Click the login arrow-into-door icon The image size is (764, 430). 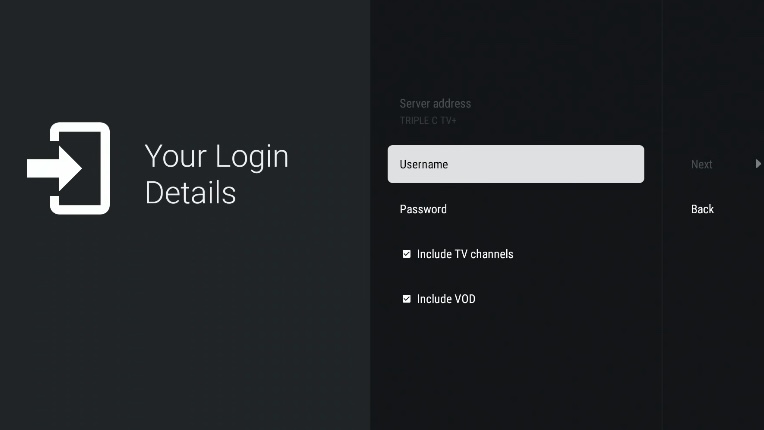click(x=68, y=168)
